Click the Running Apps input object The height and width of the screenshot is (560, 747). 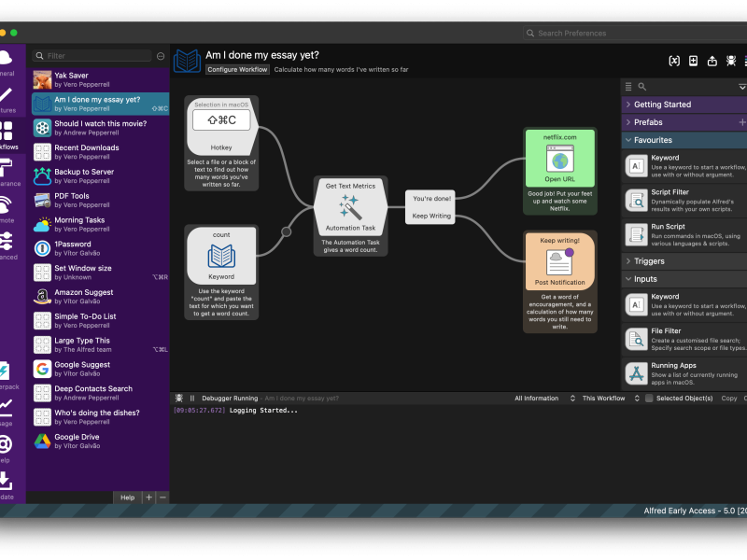click(x=684, y=373)
